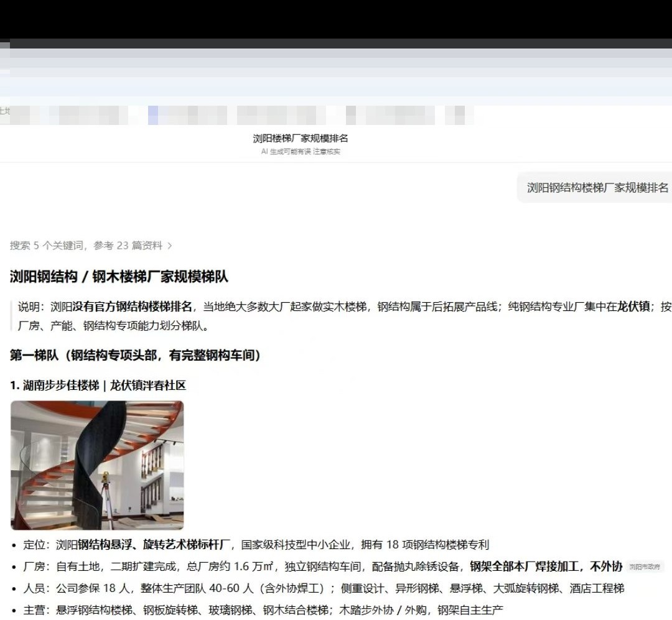The height and width of the screenshot is (620, 672).
Task: Click the bold 钢架全部本厂焊接加工，不外协 text
Action: click(x=546, y=567)
